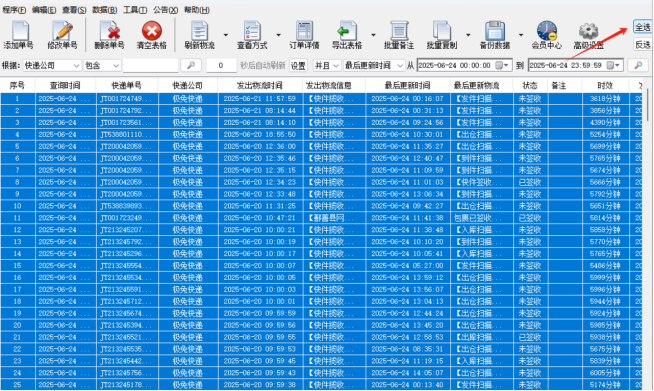Open the 最后更新时间 field dropdown
Viewport: 654px width, 391px height.
(x=374, y=66)
